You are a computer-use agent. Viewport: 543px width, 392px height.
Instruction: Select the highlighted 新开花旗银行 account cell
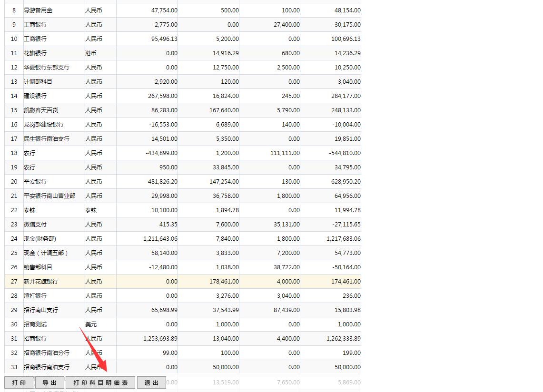41,282
